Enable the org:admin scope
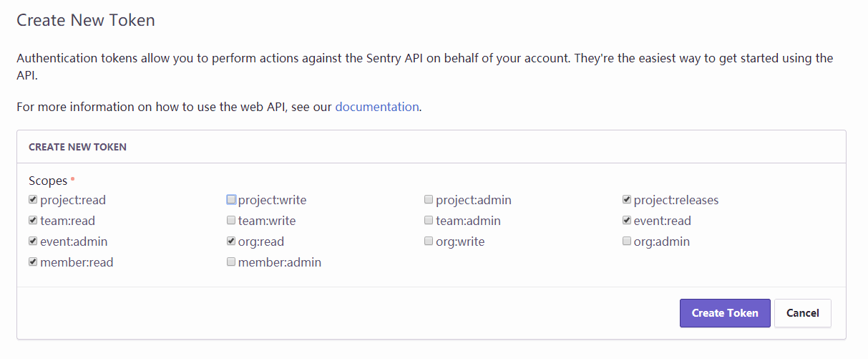 click(x=627, y=241)
